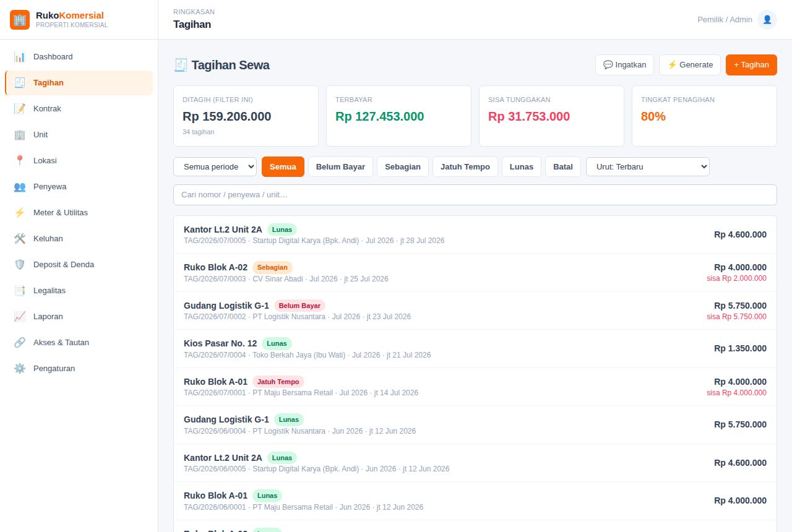
Task: Open invoice TAG/2026/06/0004 Gudang Logistik G-1
Action: (475, 425)
